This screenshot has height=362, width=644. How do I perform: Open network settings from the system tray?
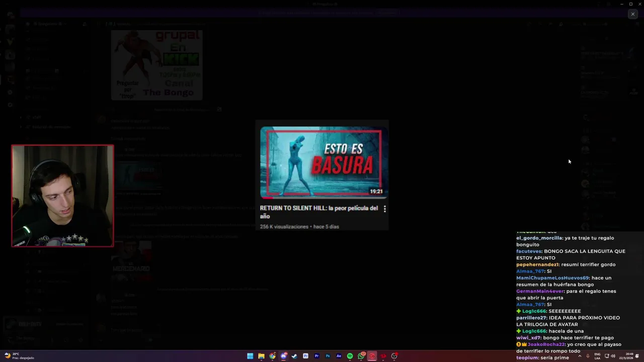pyautogui.click(x=607, y=356)
